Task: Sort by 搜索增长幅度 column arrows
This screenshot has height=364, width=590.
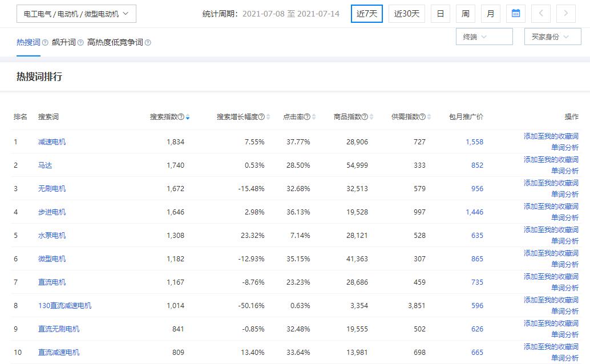Action: (268, 117)
